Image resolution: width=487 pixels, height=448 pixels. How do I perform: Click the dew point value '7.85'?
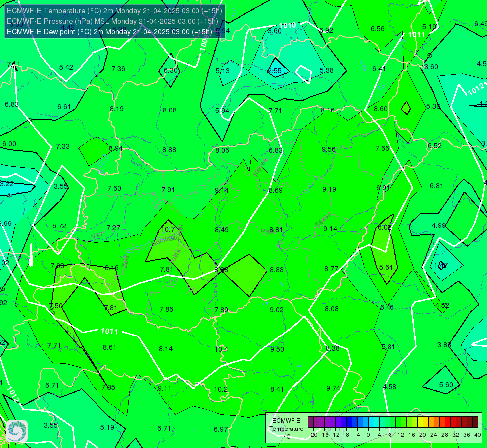pos(108,387)
